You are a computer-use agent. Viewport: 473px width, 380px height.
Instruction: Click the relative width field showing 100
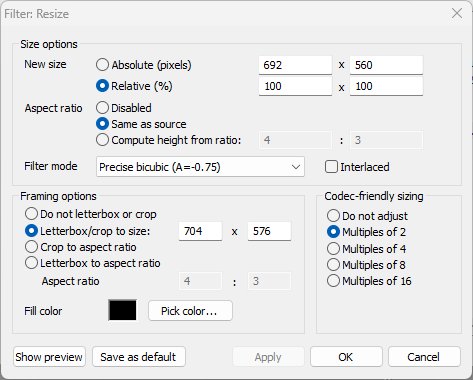point(295,86)
